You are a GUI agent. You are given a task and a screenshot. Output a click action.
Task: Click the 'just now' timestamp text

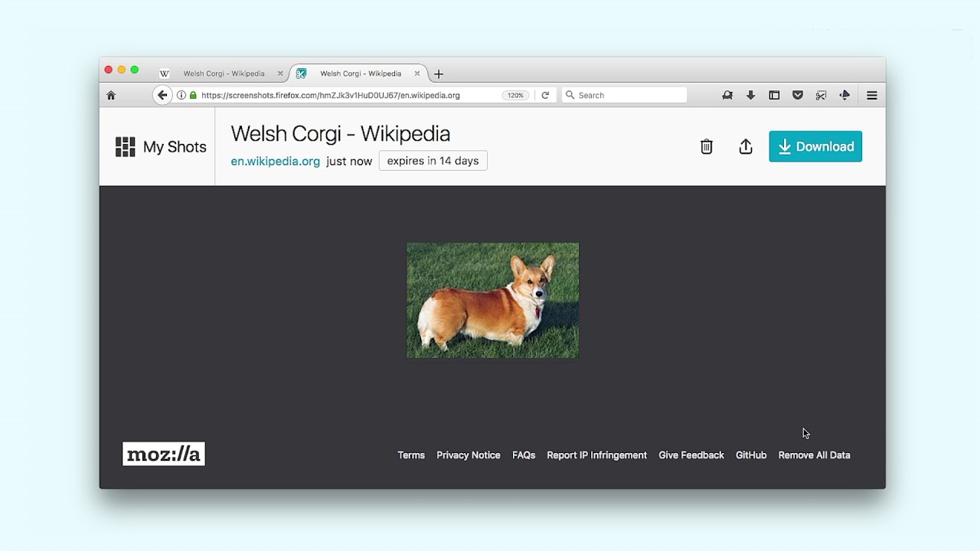pos(349,161)
